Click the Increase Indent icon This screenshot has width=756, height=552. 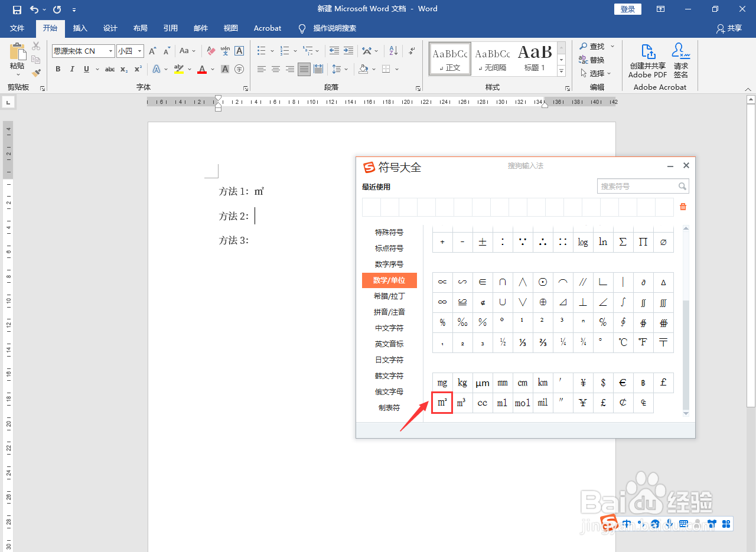pyautogui.click(x=348, y=51)
